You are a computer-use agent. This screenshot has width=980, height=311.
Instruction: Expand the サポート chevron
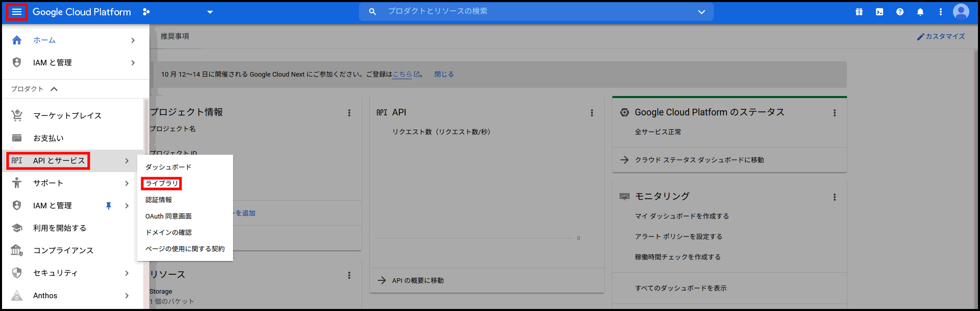tap(127, 183)
